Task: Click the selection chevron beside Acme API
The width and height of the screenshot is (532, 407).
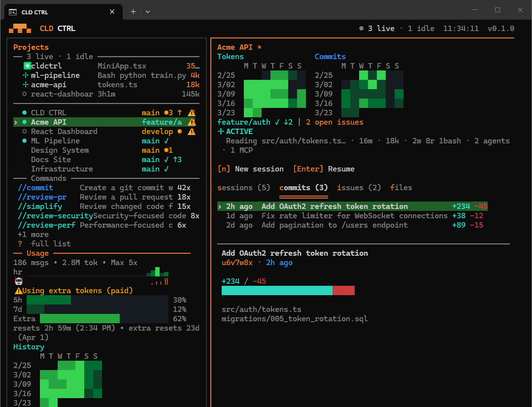Action: point(16,122)
